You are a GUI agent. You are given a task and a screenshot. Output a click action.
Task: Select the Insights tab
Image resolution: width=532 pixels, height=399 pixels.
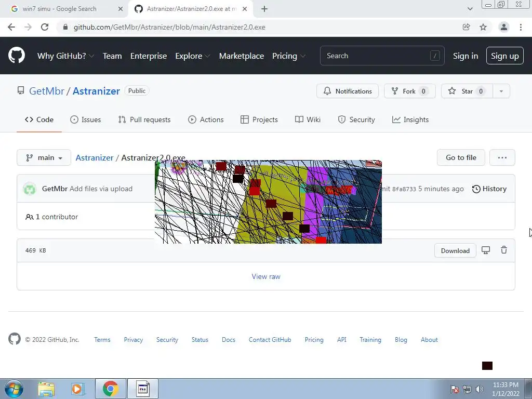410,119
